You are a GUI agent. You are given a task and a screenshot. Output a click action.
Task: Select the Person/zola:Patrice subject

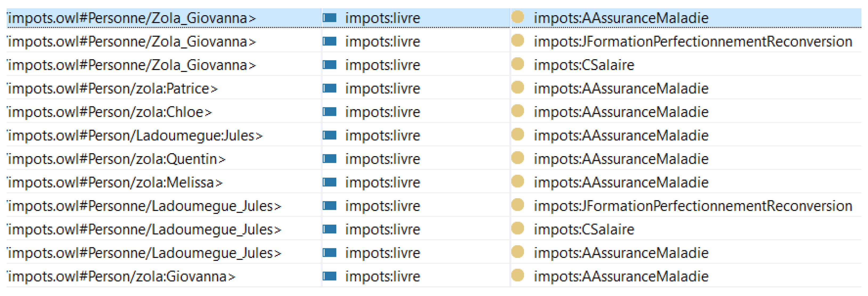click(x=113, y=89)
